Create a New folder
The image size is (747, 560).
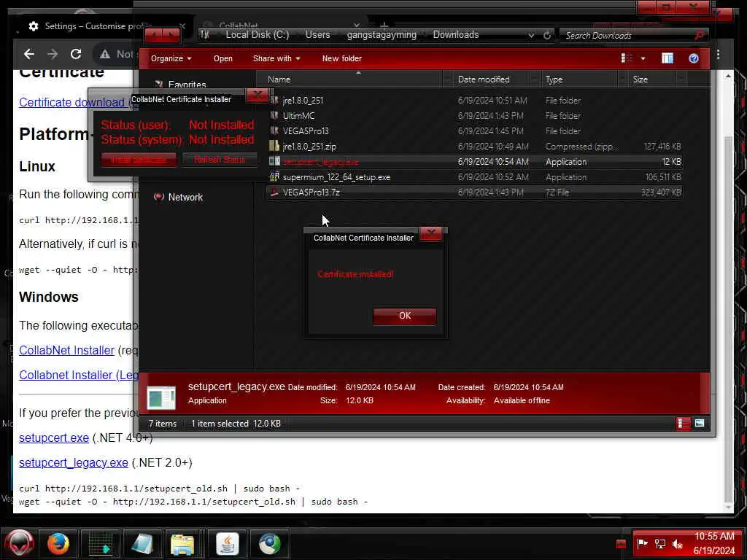341,58
